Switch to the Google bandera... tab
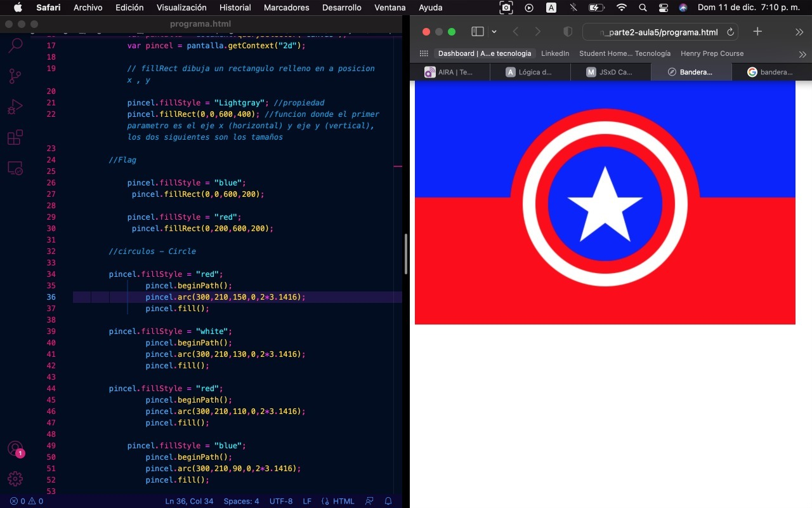This screenshot has height=508, width=812. tap(771, 72)
